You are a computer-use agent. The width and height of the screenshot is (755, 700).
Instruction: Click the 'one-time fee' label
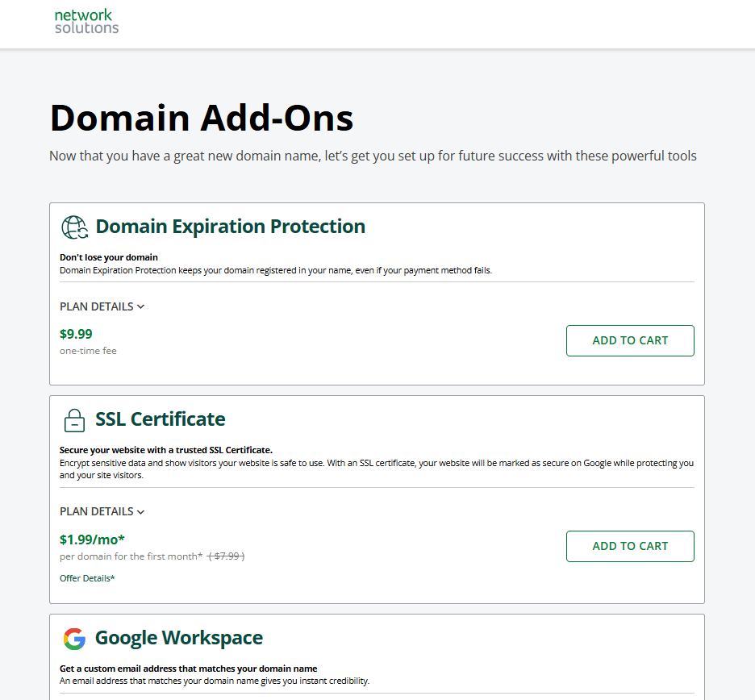(88, 351)
